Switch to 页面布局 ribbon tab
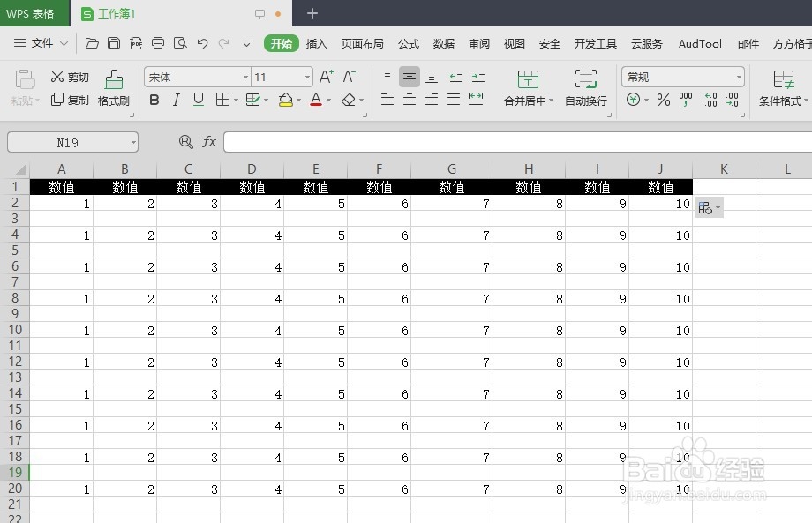The width and height of the screenshot is (812, 523). pos(363,43)
